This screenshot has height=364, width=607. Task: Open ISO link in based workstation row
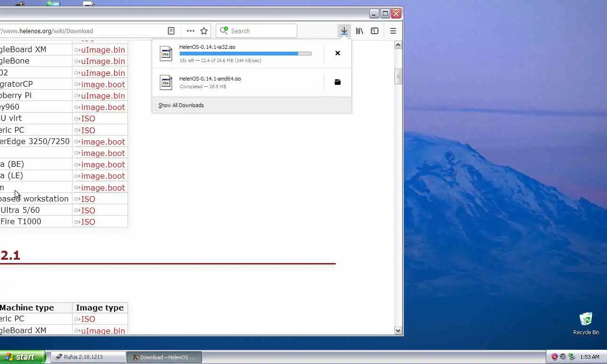(x=88, y=199)
